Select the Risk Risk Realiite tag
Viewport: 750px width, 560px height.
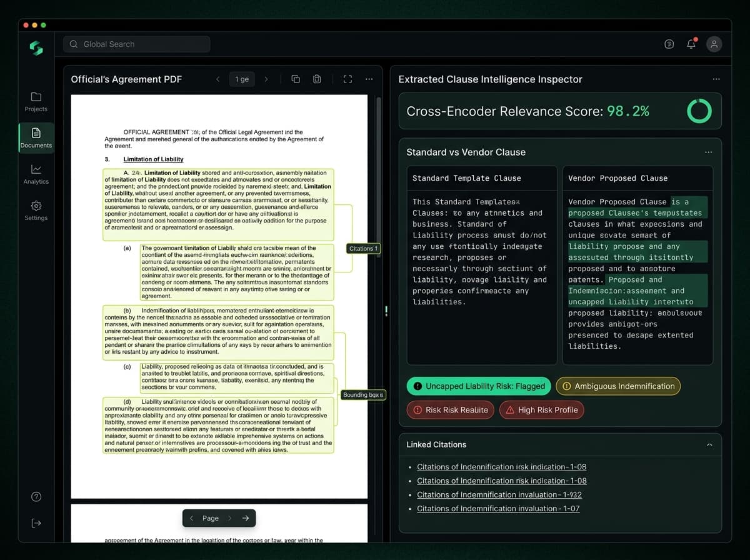(x=451, y=410)
